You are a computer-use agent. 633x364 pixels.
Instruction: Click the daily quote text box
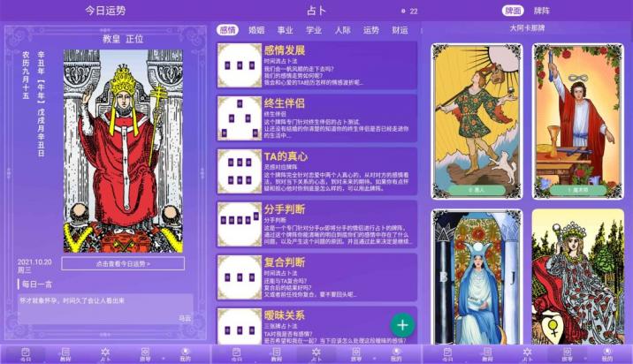(105, 309)
